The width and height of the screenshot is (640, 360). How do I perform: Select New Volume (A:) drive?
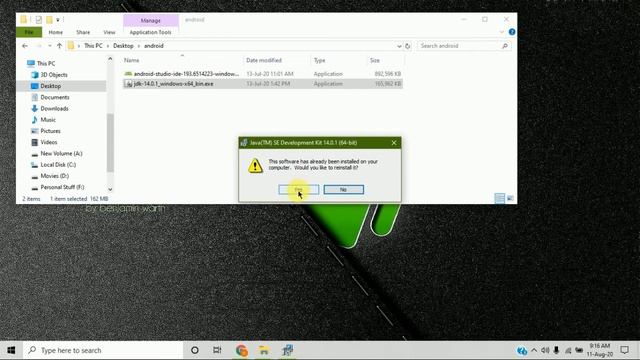pos(61,153)
